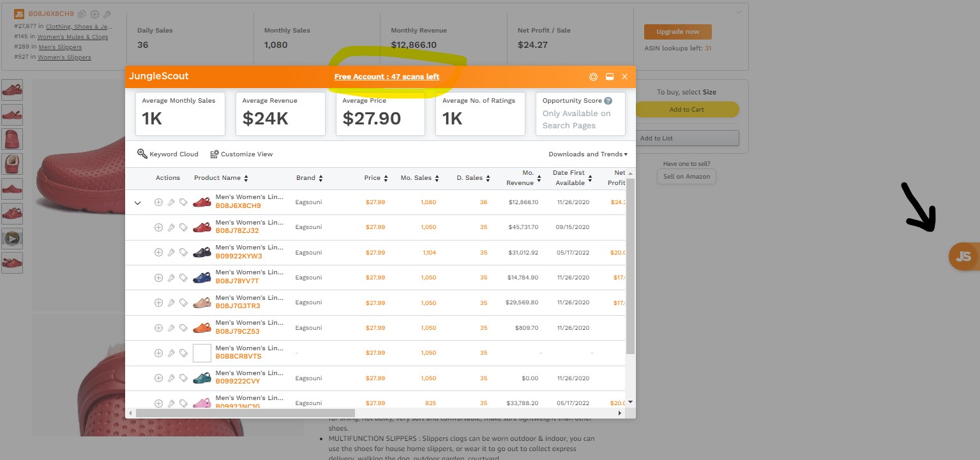Open the Women's Mules & Clogs category link

coord(73,37)
